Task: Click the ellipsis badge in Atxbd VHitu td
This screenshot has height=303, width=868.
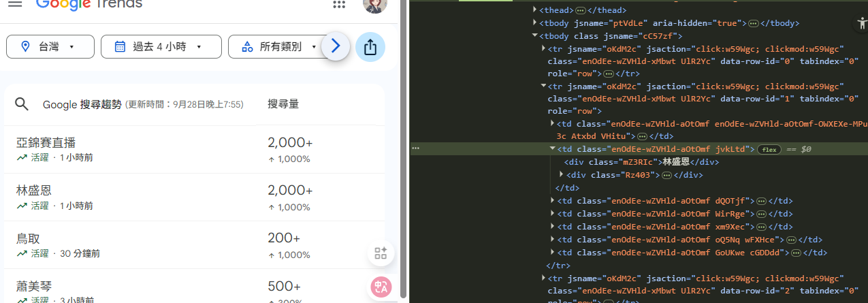Action: (x=642, y=137)
